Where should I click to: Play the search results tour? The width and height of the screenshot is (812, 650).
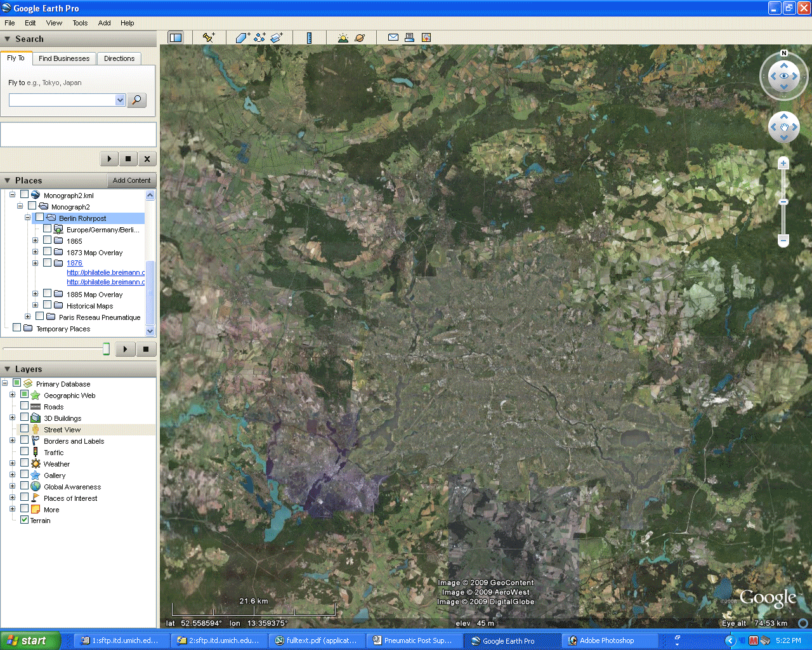point(109,159)
